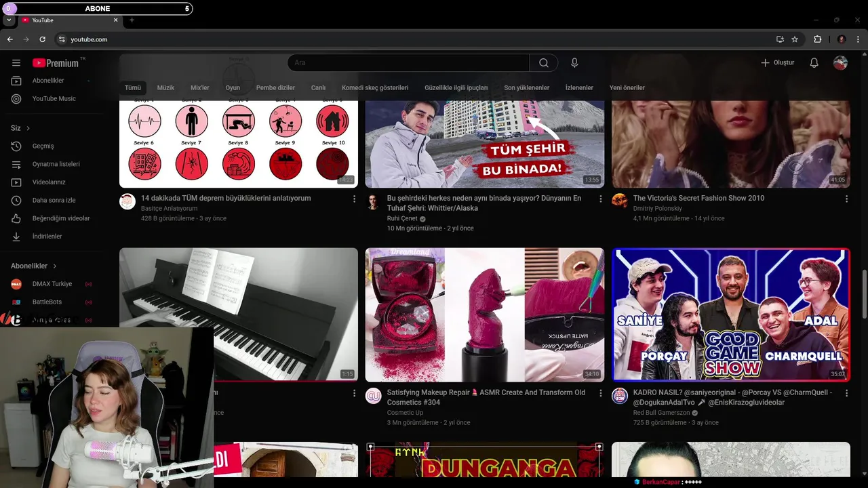Select the Mix'ler filter chip
This screenshot has width=868, height=488.
pyautogui.click(x=200, y=88)
